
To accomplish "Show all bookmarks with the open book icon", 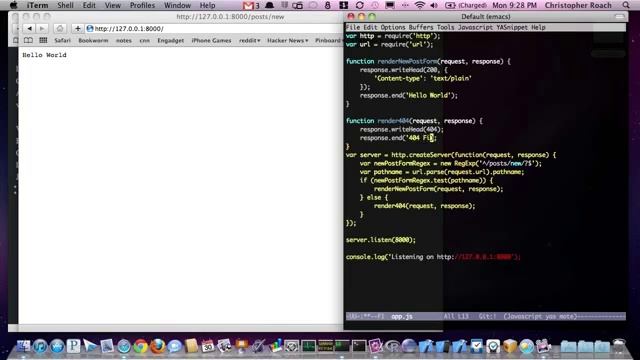I will (28, 40).
